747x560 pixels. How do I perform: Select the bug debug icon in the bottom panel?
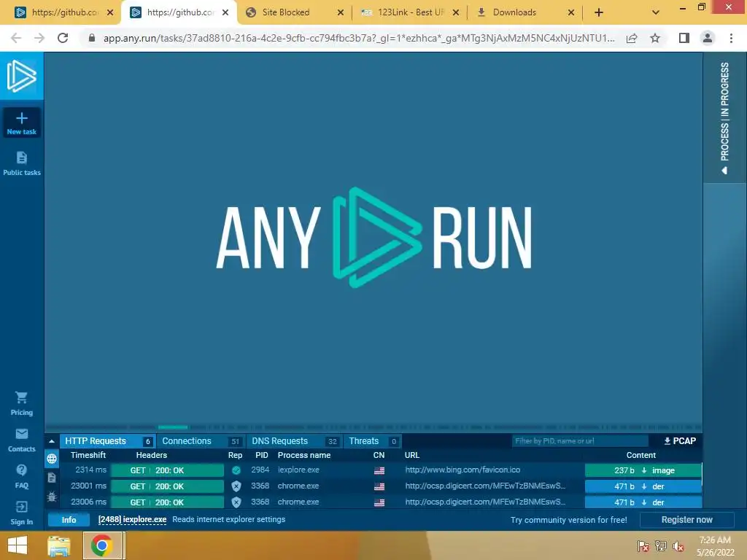click(52, 497)
